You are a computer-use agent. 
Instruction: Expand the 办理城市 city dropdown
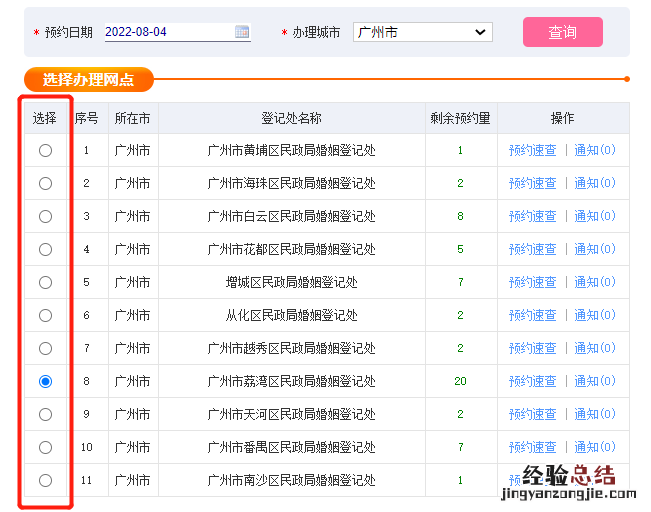(423, 32)
